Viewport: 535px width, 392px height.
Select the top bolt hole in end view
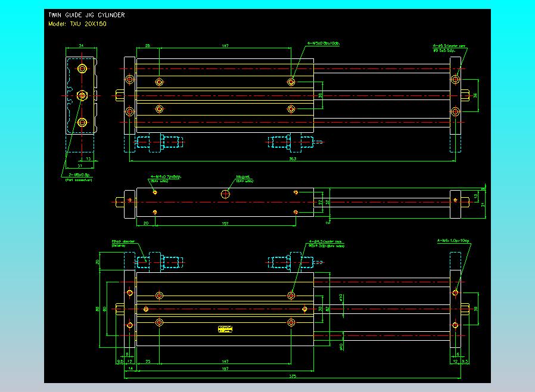pos(82,69)
